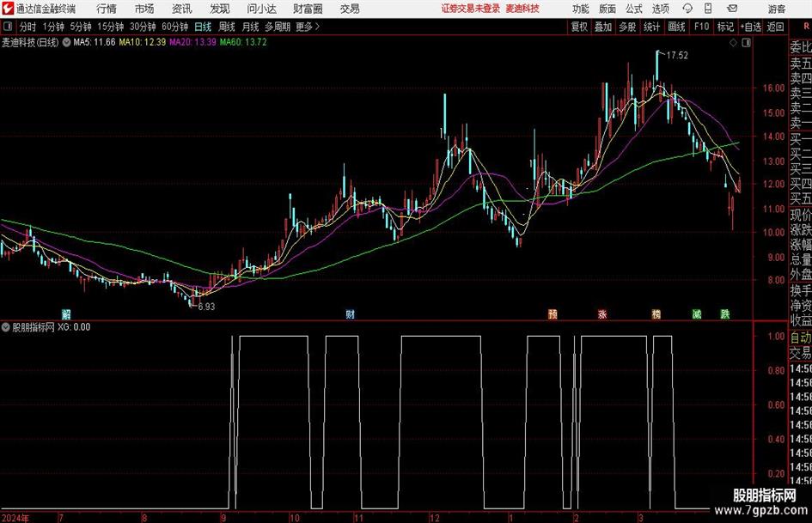Click the MA20: 13.39 indicator value
The width and height of the screenshot is (812, 523).
[x=192, y=42]
